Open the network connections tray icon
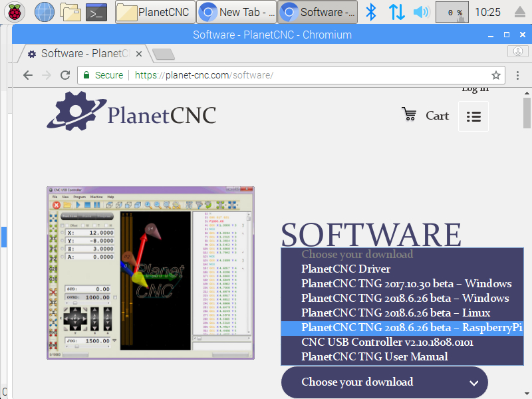This screenshot has height=399, width=532. click(396, 12)
